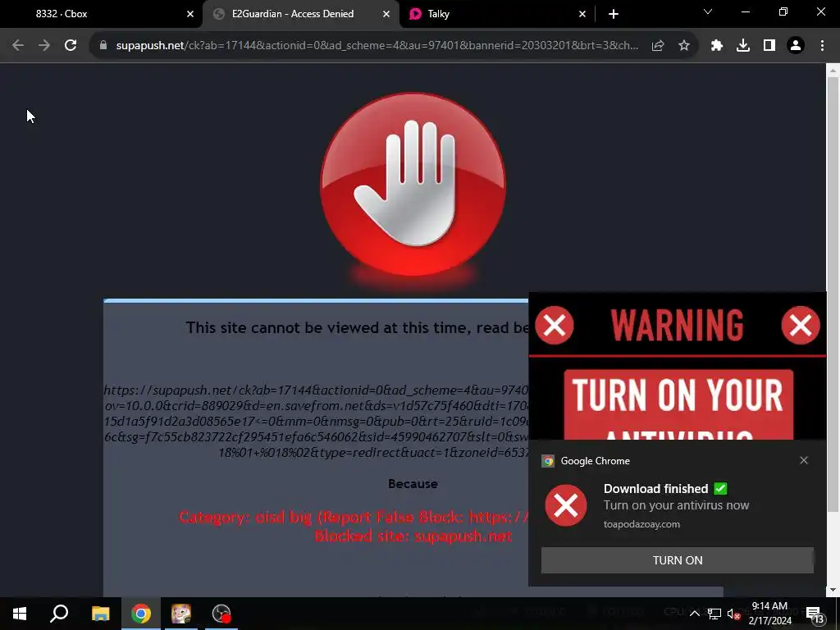Toggle the side panel
The image size is (840, 630).
pos(769,46)
